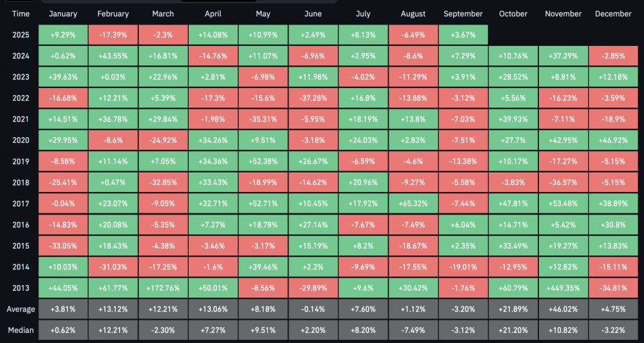Click February 2024 cell showing +43.55%

113,56
